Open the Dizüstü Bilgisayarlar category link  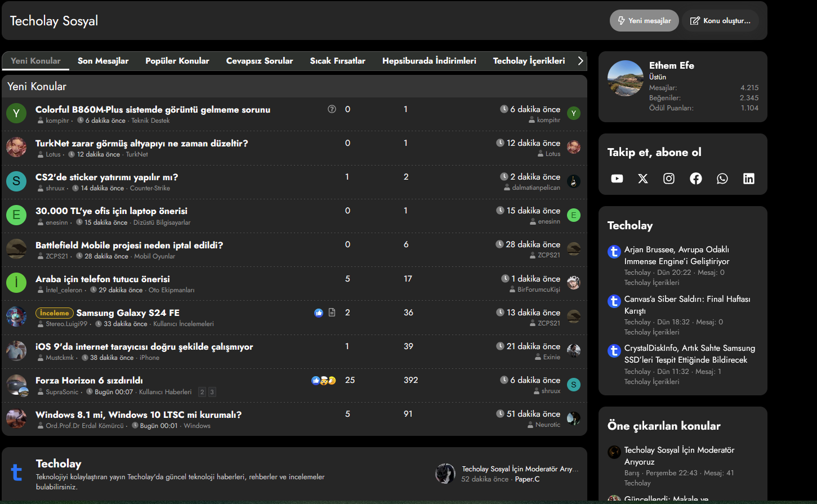pos(162,222)
